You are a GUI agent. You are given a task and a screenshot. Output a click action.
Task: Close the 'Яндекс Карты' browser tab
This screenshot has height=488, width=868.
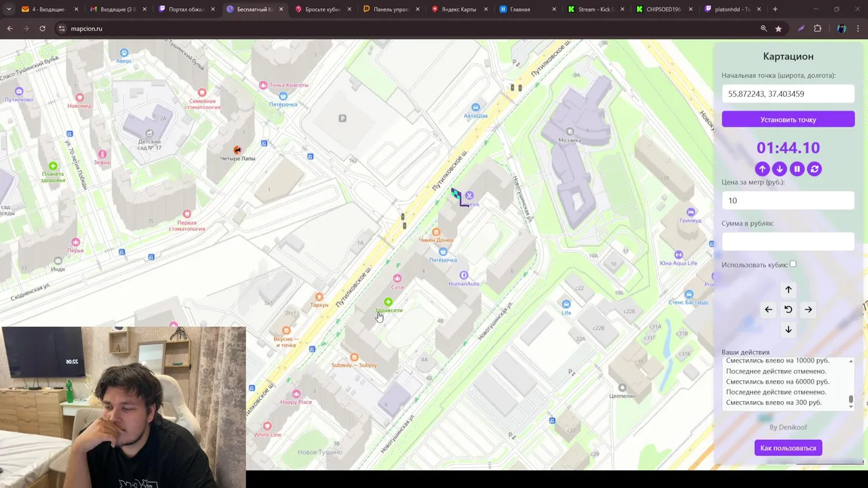pyautogui.click(x=486, y=9)
